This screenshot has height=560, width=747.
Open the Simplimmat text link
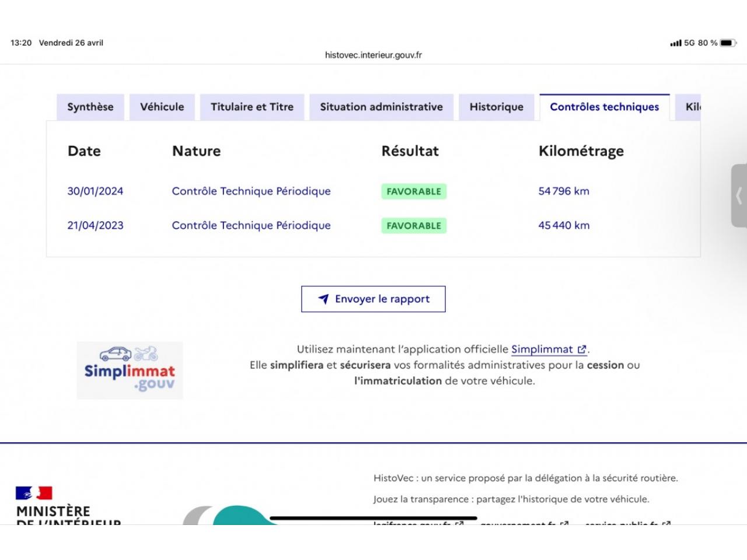click(542, 349)
